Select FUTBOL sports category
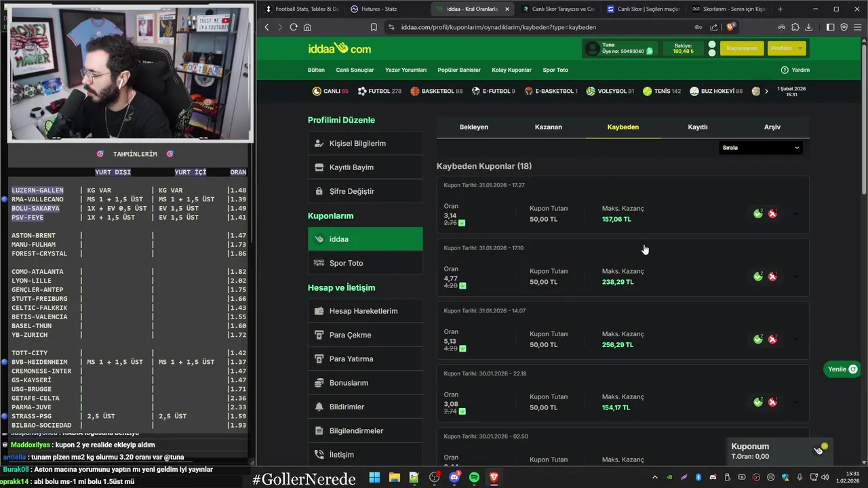This screenshot has width=868, height=488. (380, 91)
